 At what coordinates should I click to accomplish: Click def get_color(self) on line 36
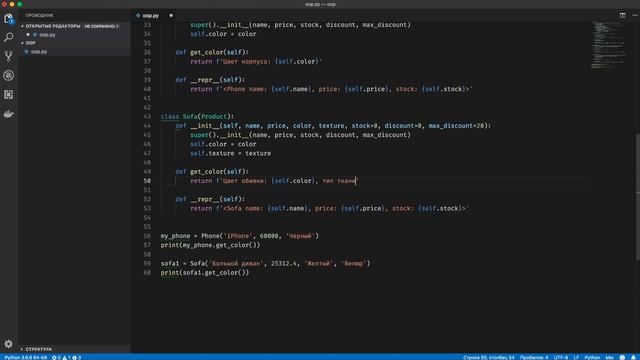[212, 52]
